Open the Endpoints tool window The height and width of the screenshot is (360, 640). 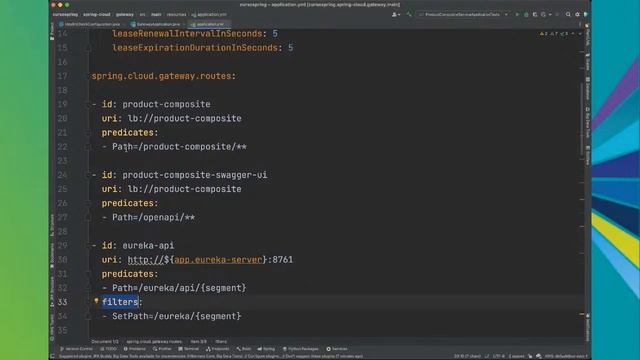point(218,349)
